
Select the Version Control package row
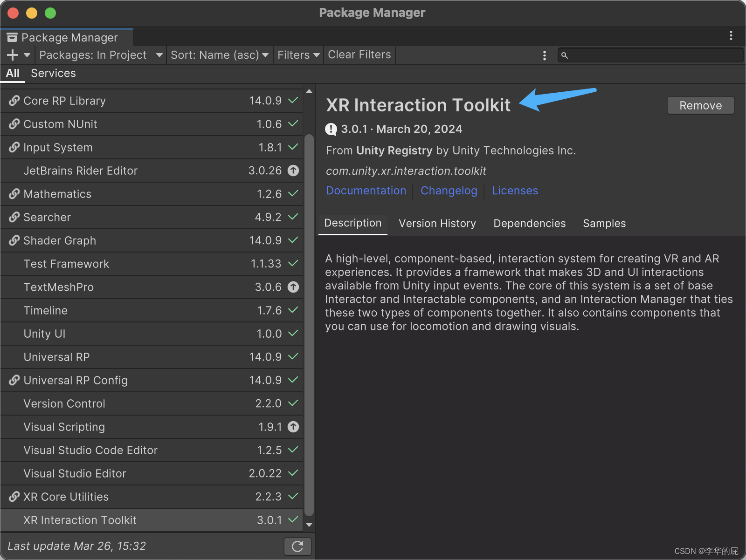pyautogui.click(x=152, y=403)
